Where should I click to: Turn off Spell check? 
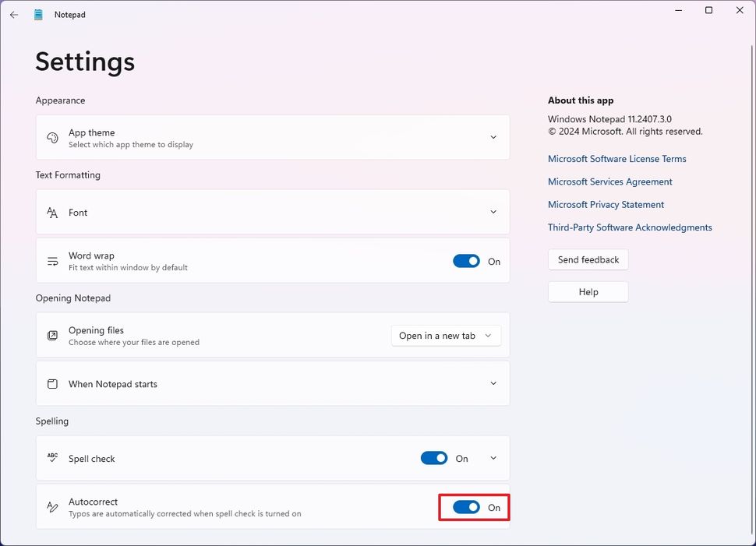(434, 457)
